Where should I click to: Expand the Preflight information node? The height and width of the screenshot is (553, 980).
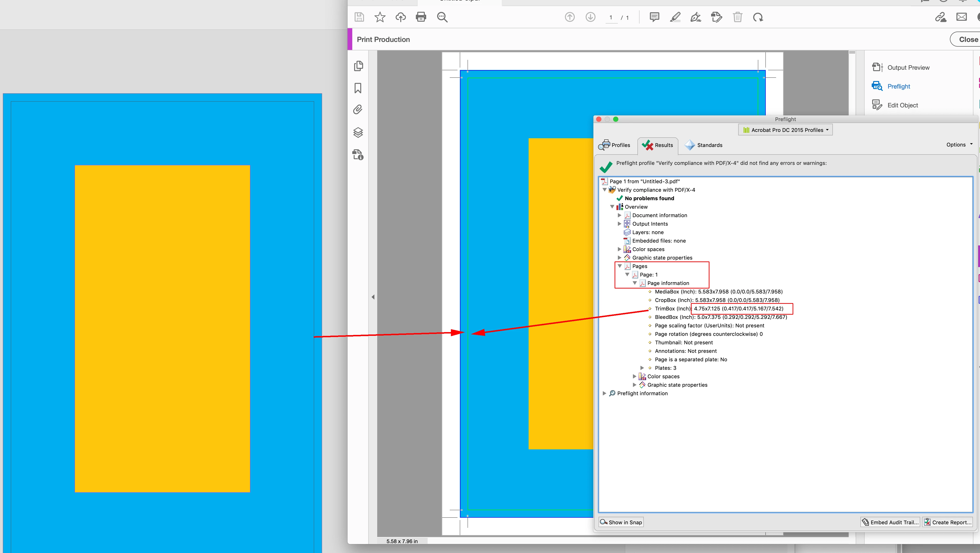604,393
